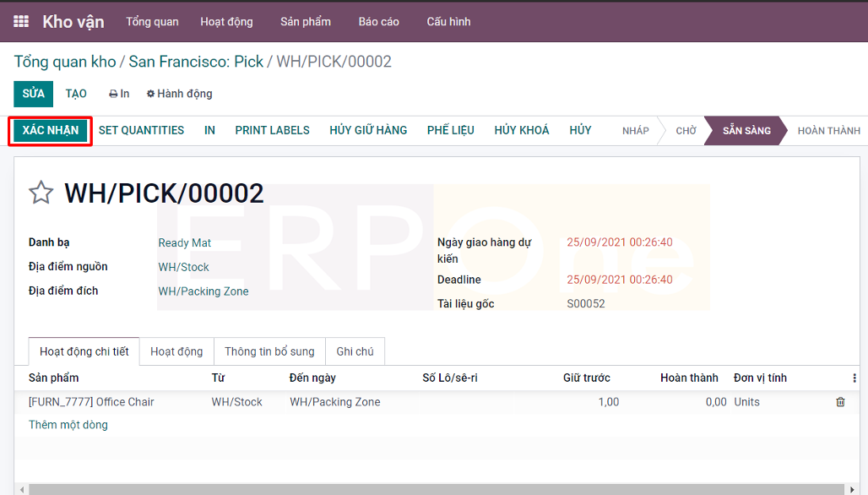
Task: Click the scrollbar right arrow
Action: tap(853, 489)
